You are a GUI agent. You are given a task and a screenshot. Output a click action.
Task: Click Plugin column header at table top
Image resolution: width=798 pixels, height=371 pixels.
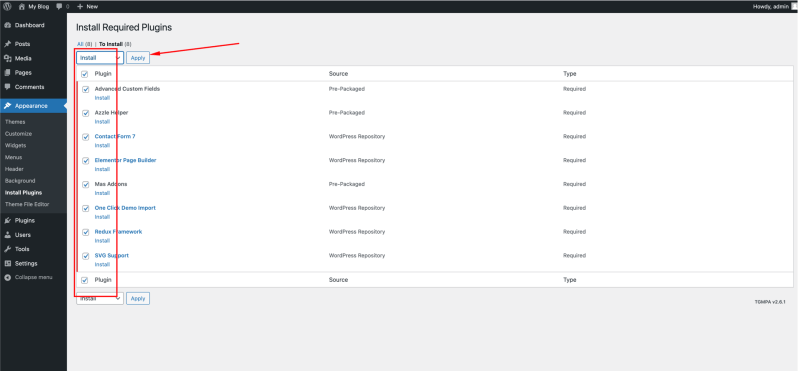coord(103,74)
